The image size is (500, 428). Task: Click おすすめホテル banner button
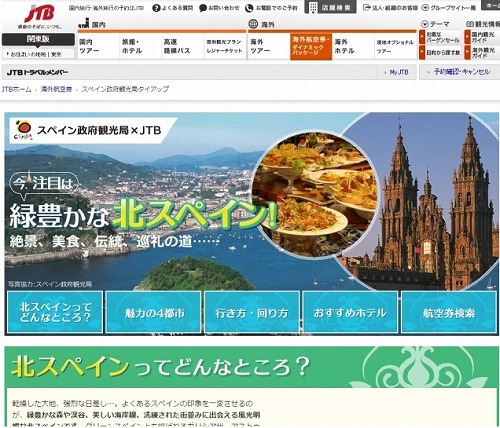click(x=350, y=312)
